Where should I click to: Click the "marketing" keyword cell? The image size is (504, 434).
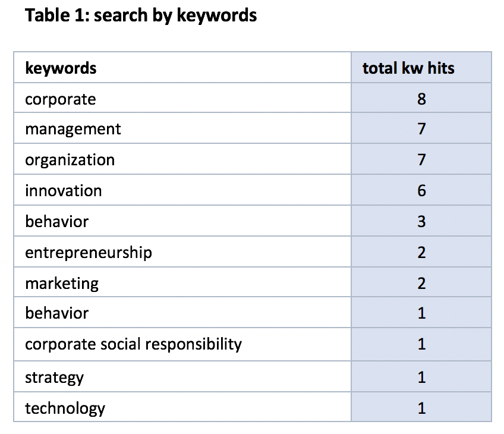pyautogui.click(x=62, y=284)
